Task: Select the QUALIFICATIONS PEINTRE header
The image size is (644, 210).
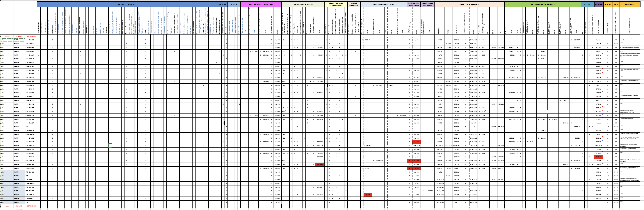Action: 383,4
